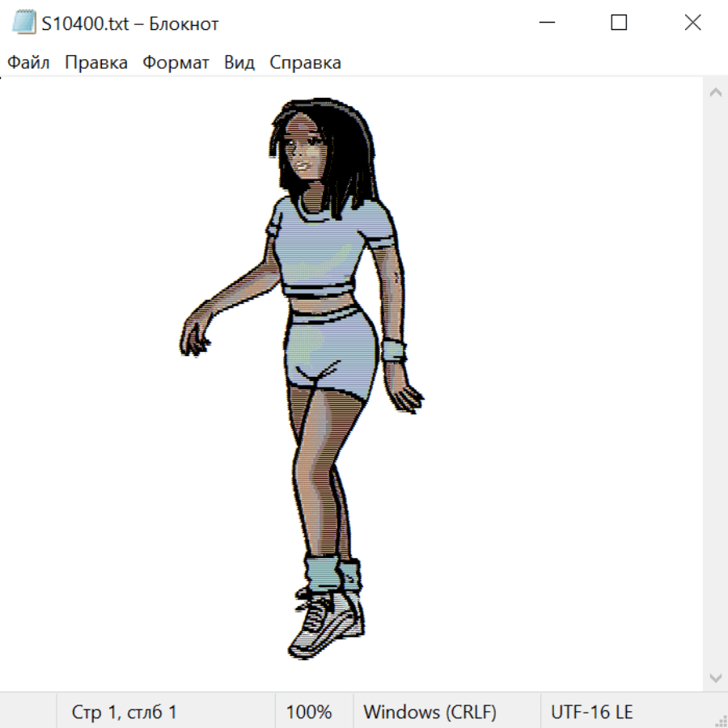This screenshot has height=728, width=728.
Task: Click the Windows (CRLF) line ending indicator
Action: pyautogui.click(x=430, y=712)
